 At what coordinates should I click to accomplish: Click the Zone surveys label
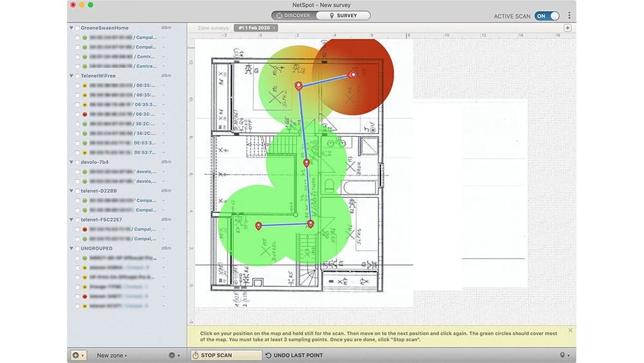(213, 28)
